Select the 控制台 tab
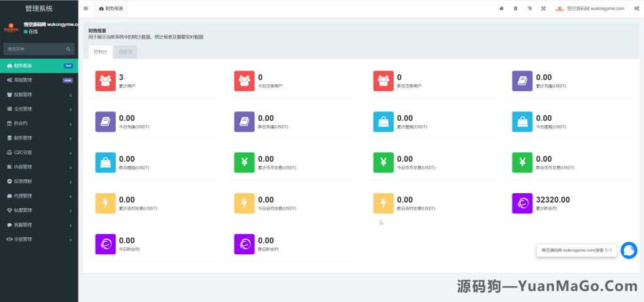 pos(101,52)
